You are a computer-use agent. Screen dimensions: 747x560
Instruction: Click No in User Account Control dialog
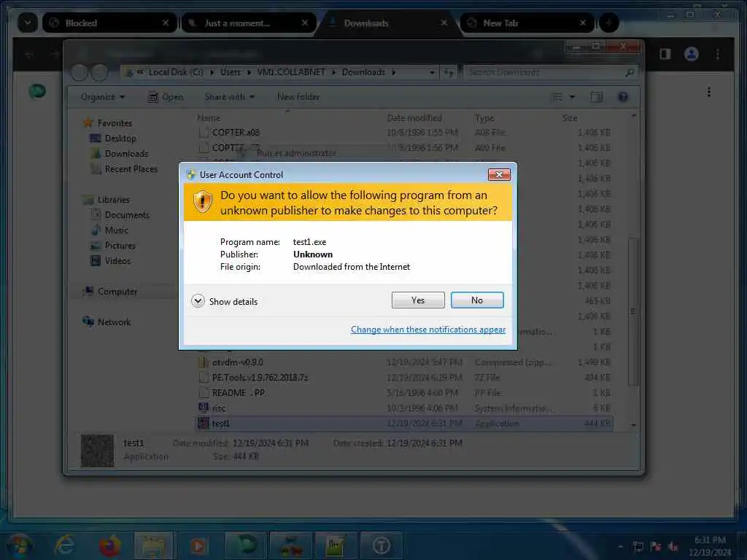(x=477, y=300)
